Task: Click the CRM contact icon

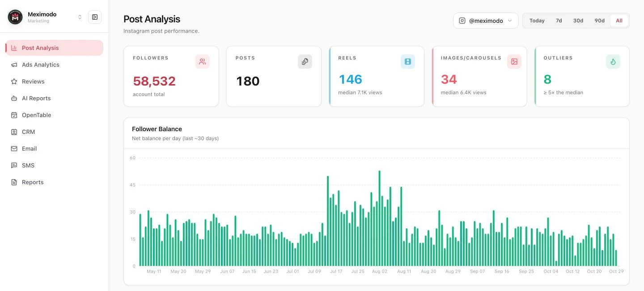Action: (14, 132)
